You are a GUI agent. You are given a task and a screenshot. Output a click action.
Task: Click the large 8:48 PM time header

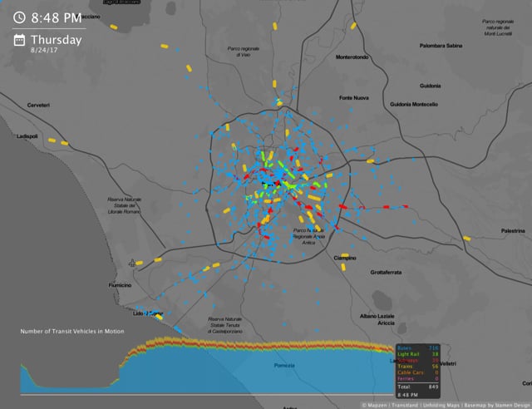[x=57, y=17]
